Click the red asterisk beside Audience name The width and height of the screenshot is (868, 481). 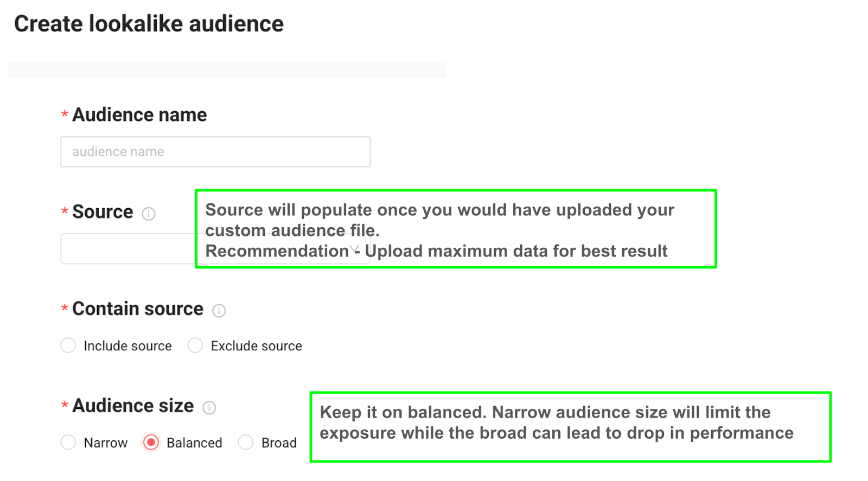(x=65, y=114)
